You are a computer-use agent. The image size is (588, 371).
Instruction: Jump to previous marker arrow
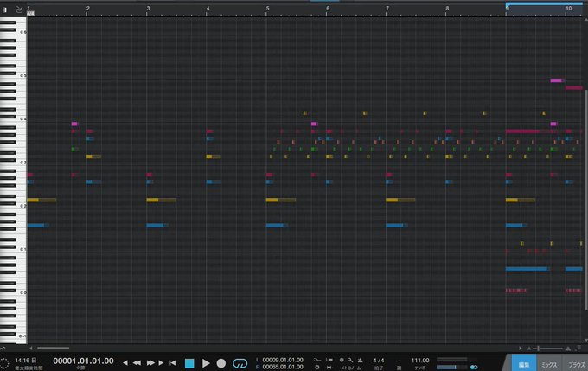(125, 362)
